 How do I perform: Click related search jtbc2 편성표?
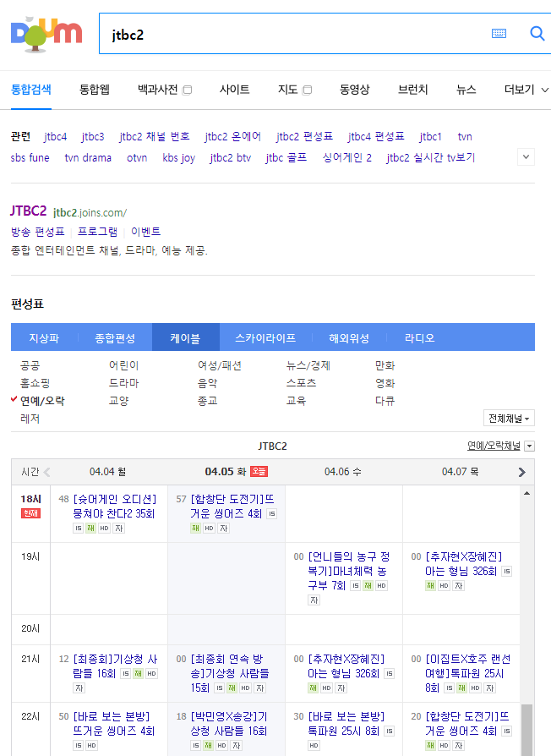click(x=304, y=136)
